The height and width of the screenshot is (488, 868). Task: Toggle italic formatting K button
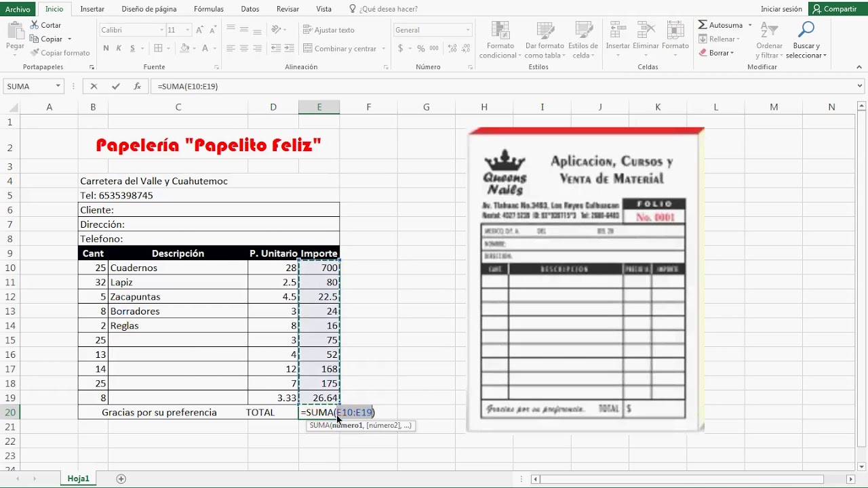coord(119,48)
